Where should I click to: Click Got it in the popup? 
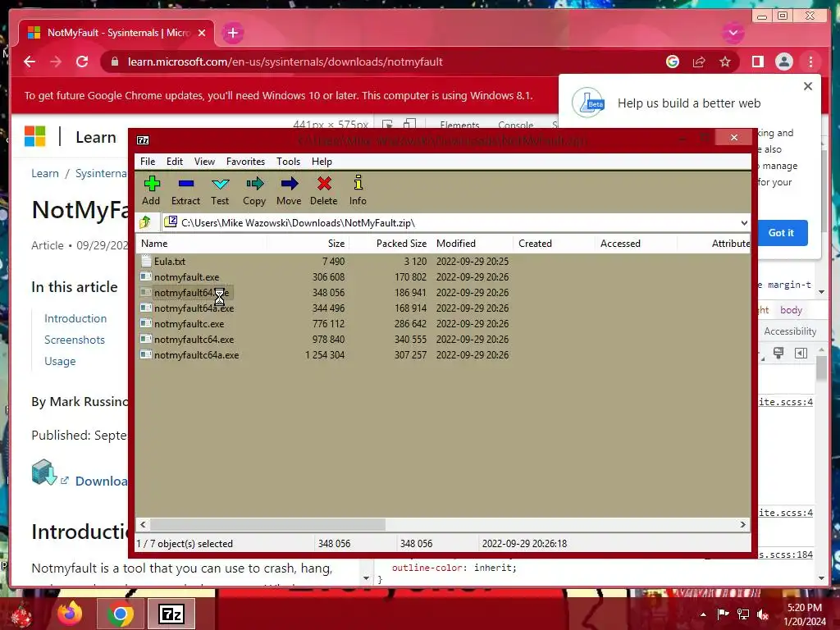tap(781, 232)
